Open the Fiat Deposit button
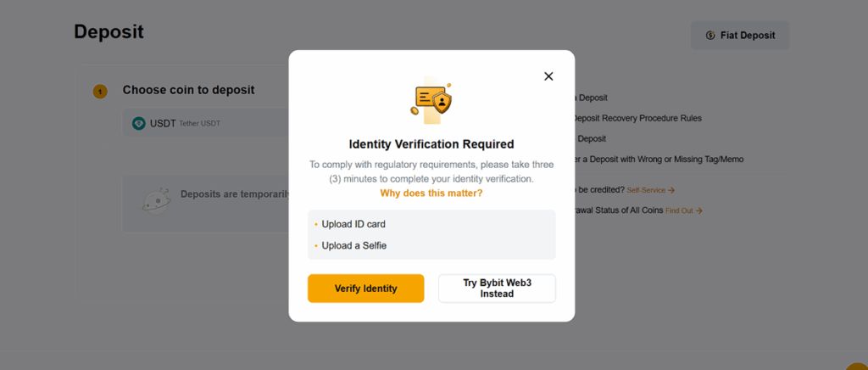The width and height of the screenshot is (868, 370). [740, 36]
